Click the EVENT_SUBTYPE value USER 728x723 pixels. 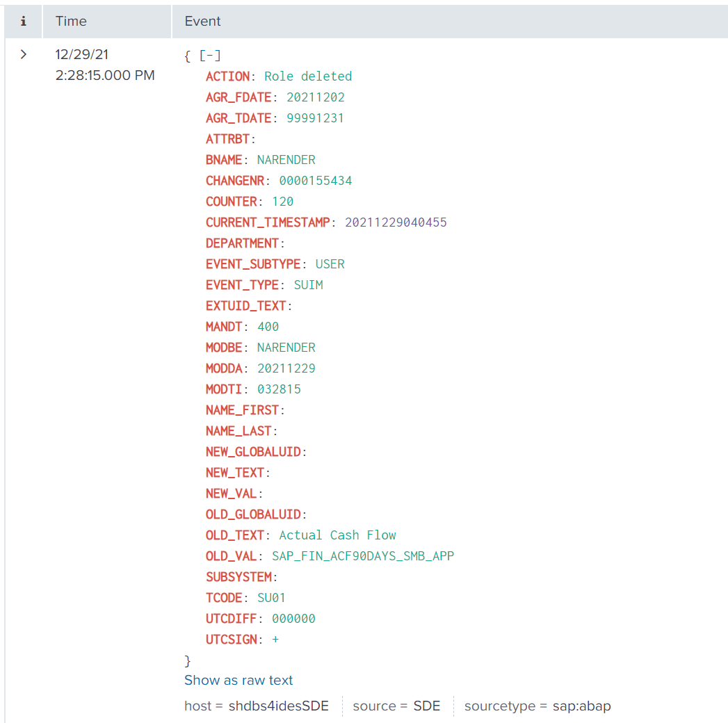coord(330,264)
